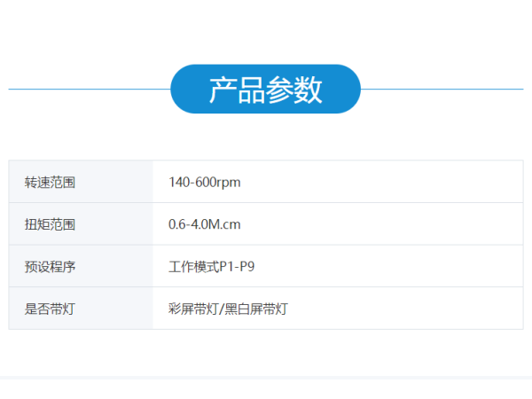The width and height of the screenshot is (532, 399).
Task: Click the 140-600rpm value text
Action: click(x=204, y=183)
